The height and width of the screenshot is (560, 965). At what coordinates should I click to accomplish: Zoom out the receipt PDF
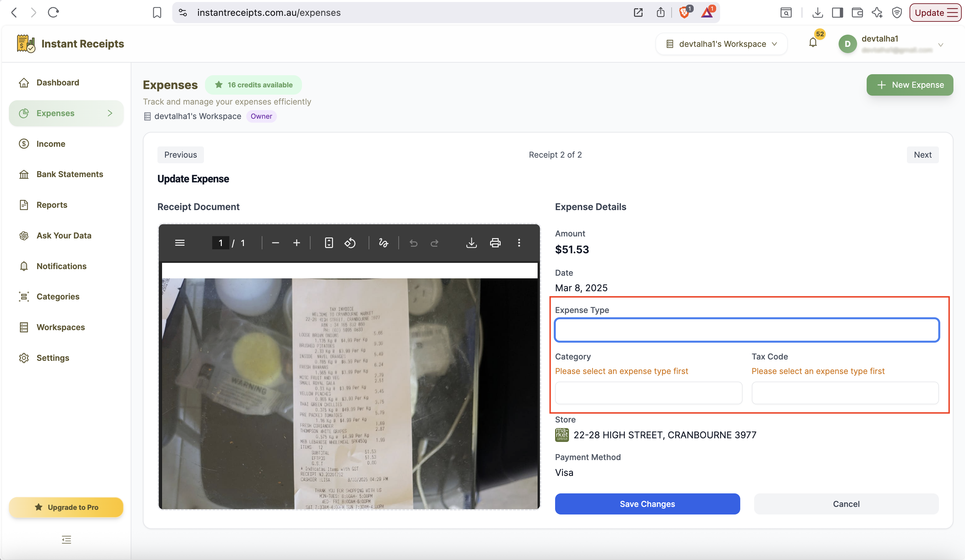pos(275,243)
